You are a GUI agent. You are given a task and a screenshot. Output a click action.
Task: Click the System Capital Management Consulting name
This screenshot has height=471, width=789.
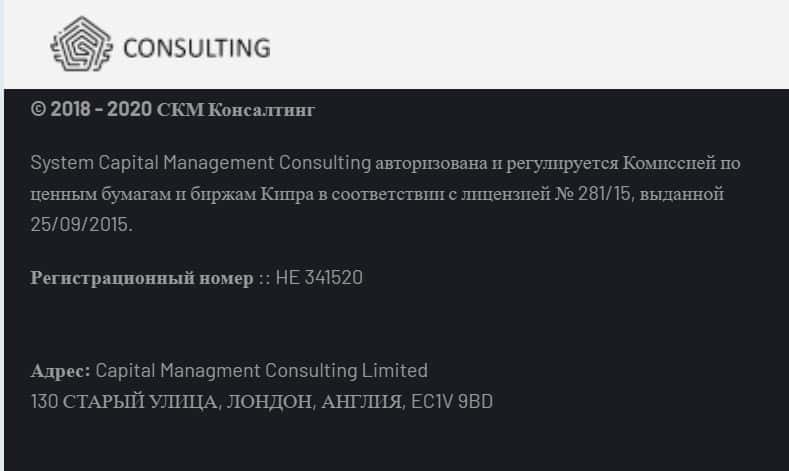click(201, 163)
